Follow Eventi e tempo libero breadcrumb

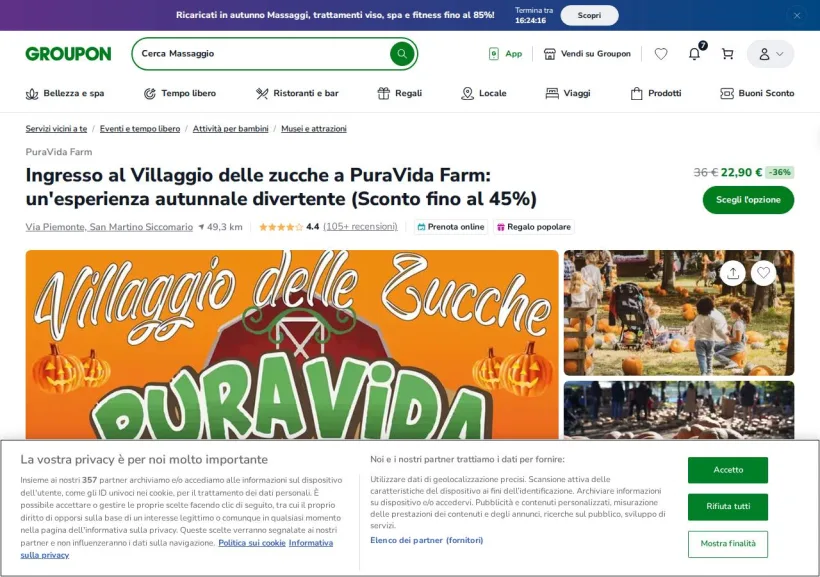click(x=140, y=129)
